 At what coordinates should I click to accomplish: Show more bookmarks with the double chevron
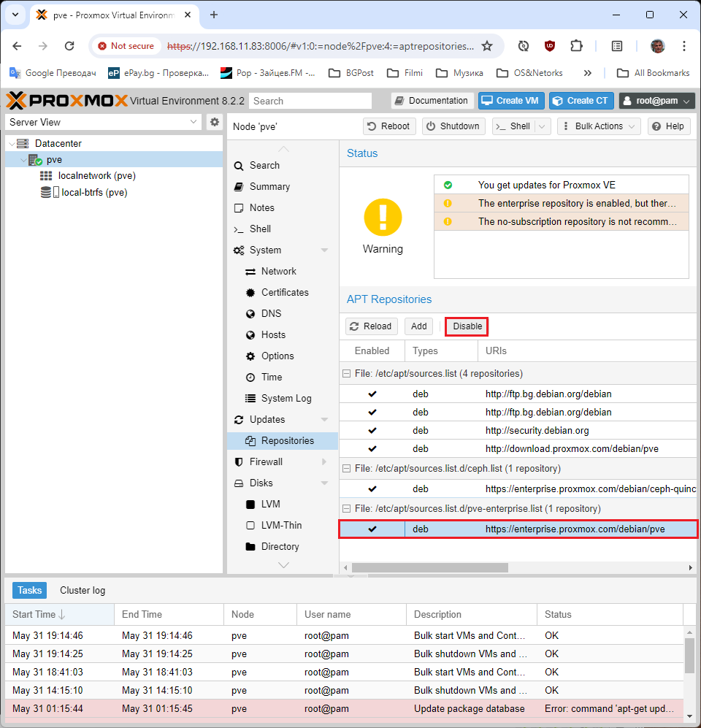pos(588,73)
